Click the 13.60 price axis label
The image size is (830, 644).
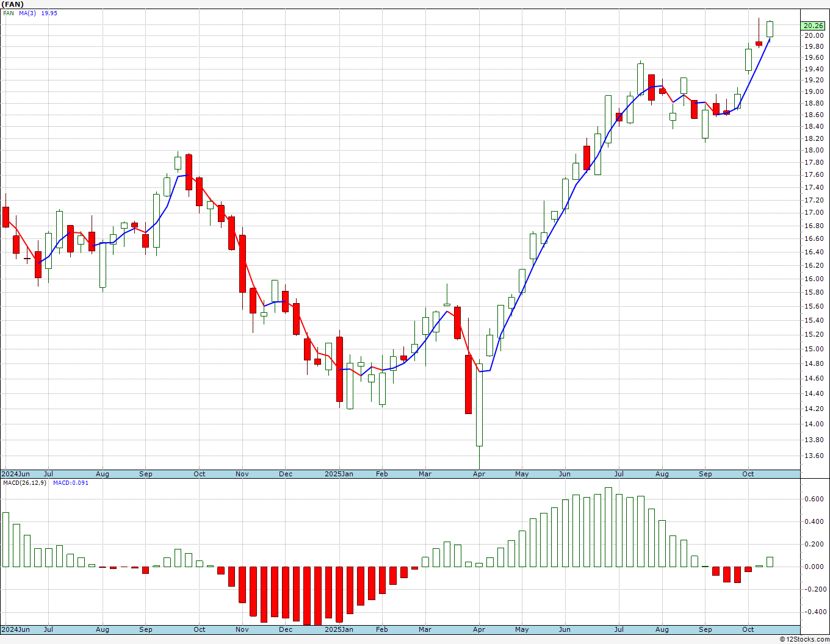814,456
